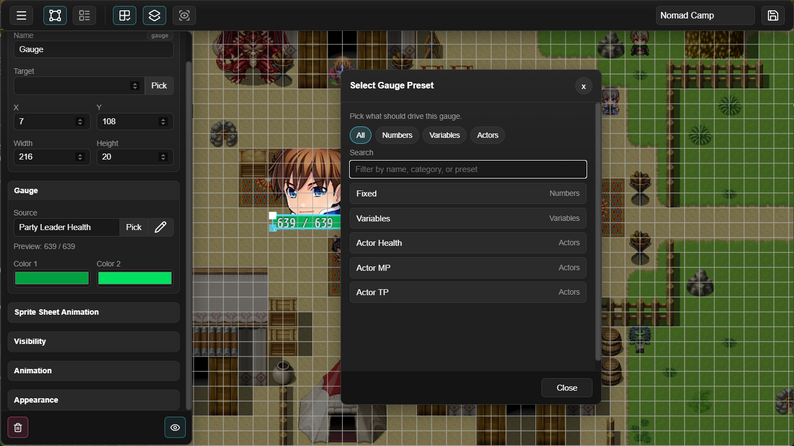
Task: Select the Variables filter chip
Action: (445, 135)
